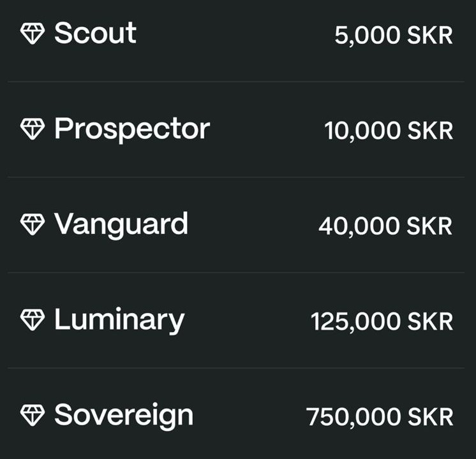Click the diamond icon beside Scout
476x459 pixels.
(33, 34)
